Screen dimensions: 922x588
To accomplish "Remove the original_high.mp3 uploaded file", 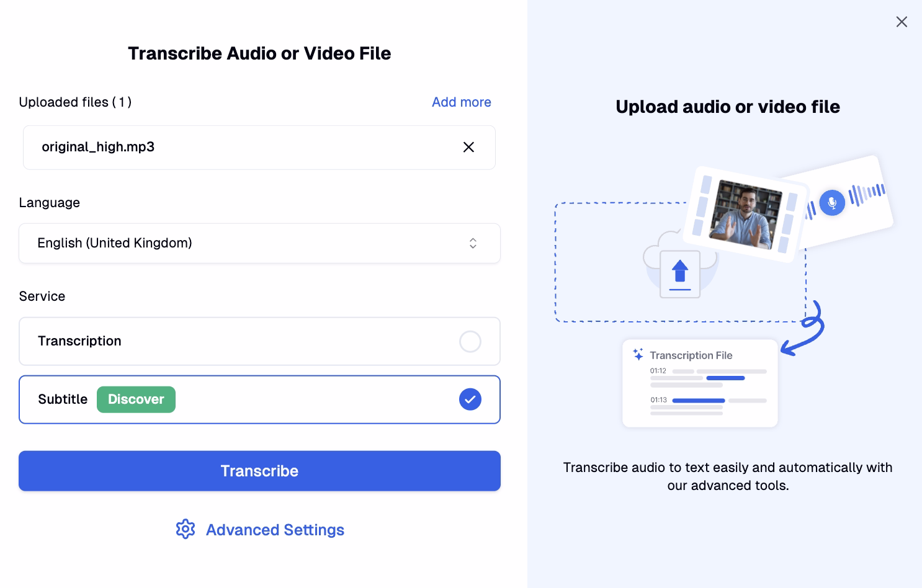I will point(468,147).
